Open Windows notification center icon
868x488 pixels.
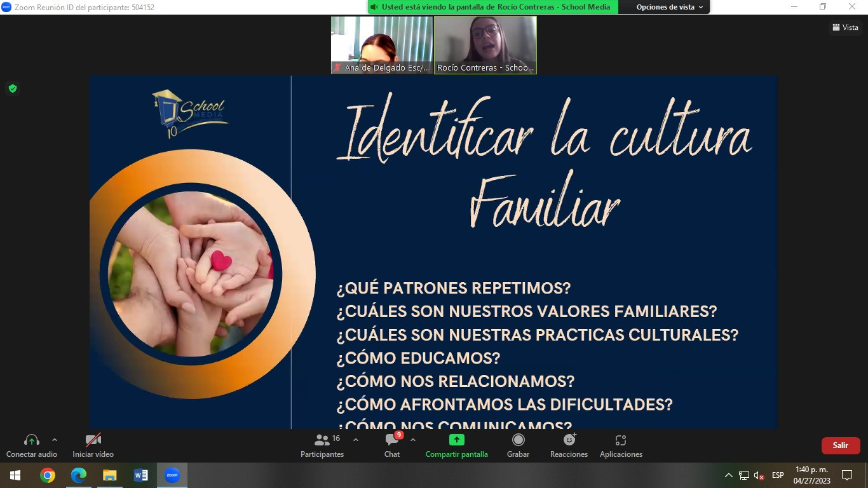tap(846, 475)
